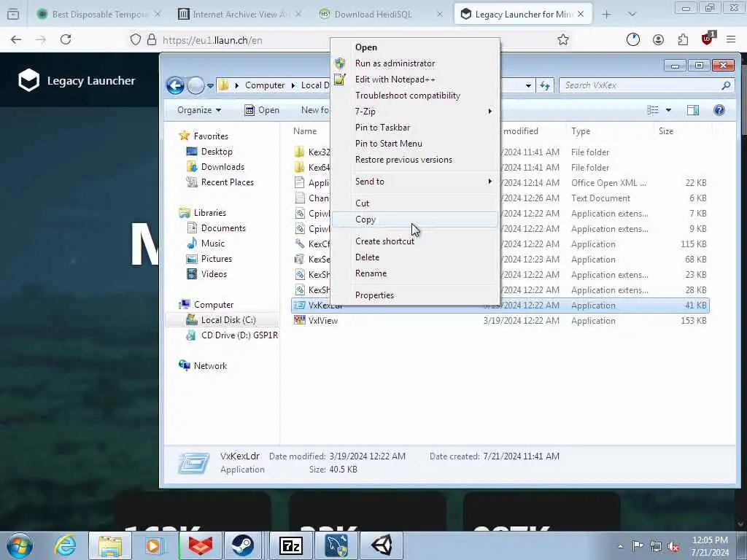Click Legacy Launcher logo
The width and height of the screenshot is (747, 560).
[x=77, y=80]
